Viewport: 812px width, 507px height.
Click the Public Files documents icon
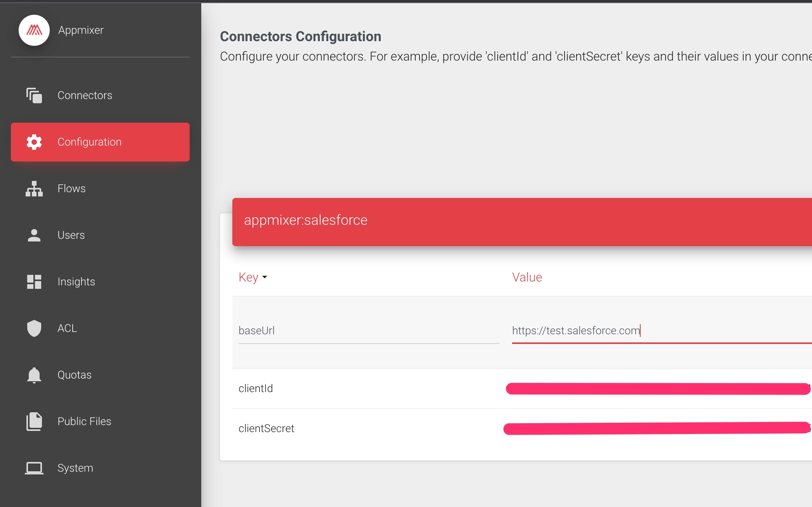34,422
